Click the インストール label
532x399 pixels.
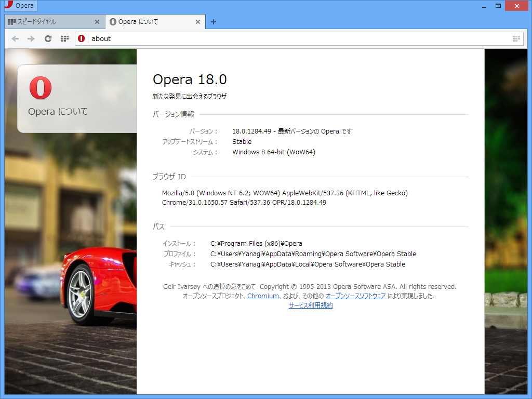[179, 244]
